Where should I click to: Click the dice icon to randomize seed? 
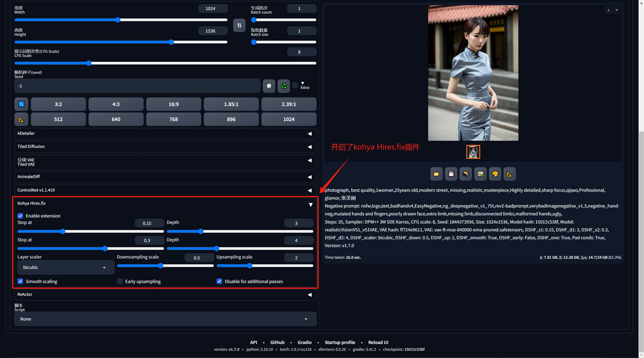[269, 86]
